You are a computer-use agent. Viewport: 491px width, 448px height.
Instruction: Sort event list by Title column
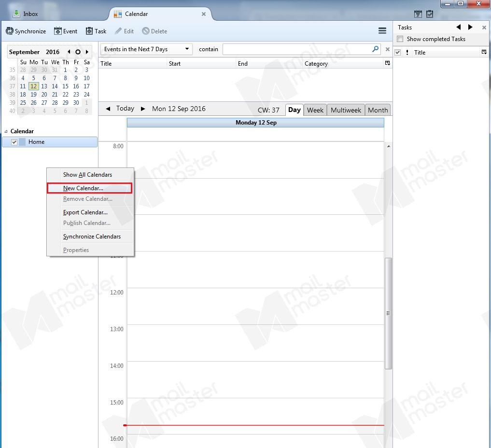pyautogui.click(x=133, y=64)
